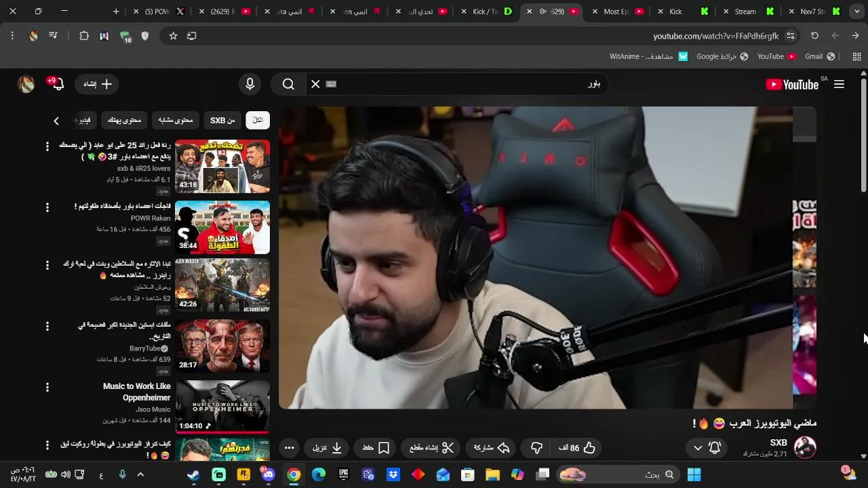Show more filter chips with arrow
868x488 pixels.
[x=56, y=121]
